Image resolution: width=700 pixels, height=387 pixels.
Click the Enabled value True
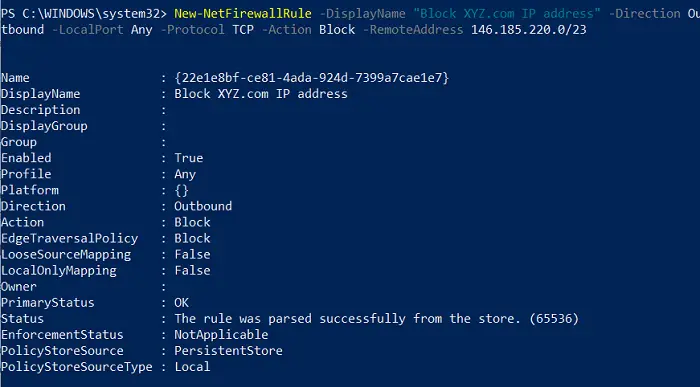[x=188, y=158]
